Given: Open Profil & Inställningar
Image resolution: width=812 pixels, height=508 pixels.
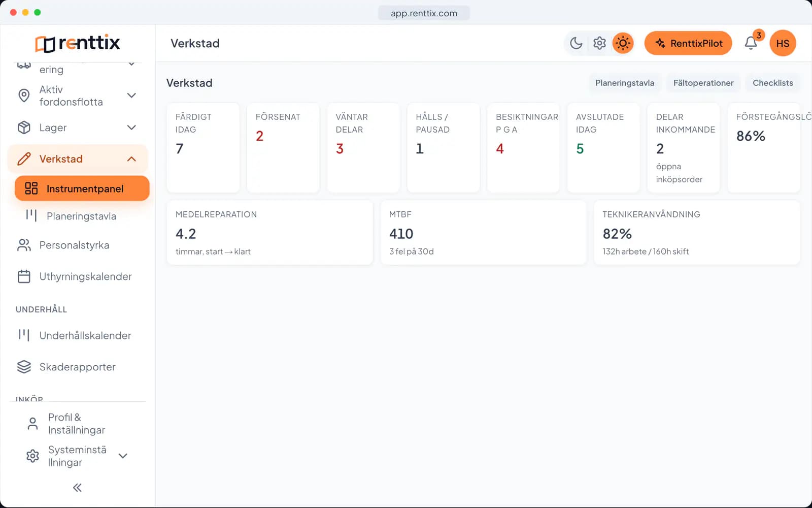Looking at the screenshot, I should [78, 424].
